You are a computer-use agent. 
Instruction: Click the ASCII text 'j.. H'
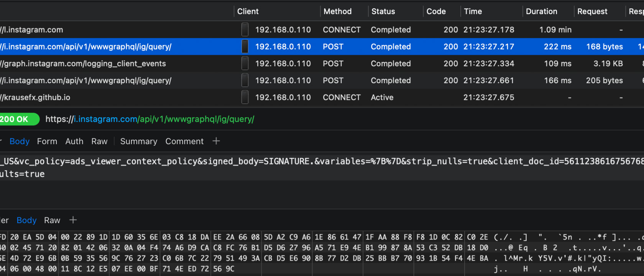[511, 269]
